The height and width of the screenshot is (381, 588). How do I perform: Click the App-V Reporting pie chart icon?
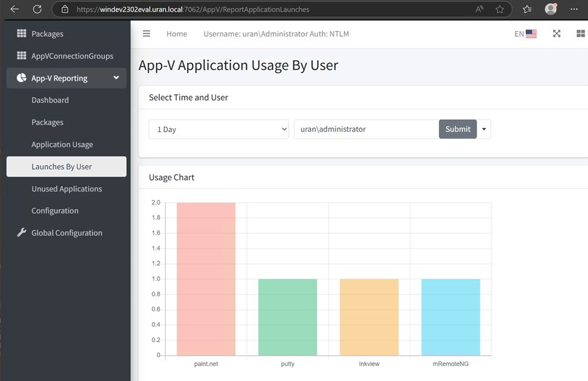[22, 78]
